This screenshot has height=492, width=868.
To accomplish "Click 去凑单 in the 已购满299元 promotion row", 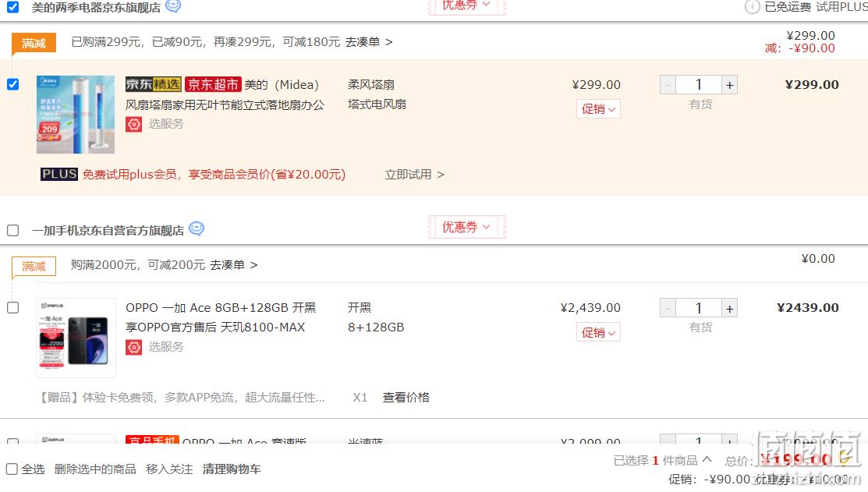I will (369, 42).
